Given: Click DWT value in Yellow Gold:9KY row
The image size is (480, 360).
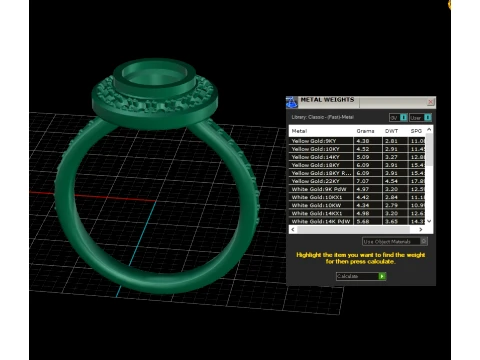Looking at the screenshot, I should point(391,141).
